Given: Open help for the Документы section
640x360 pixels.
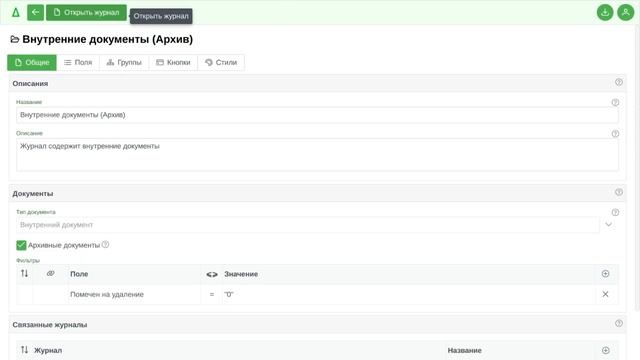Looking at the screenshot, I should tap(619, 192).
